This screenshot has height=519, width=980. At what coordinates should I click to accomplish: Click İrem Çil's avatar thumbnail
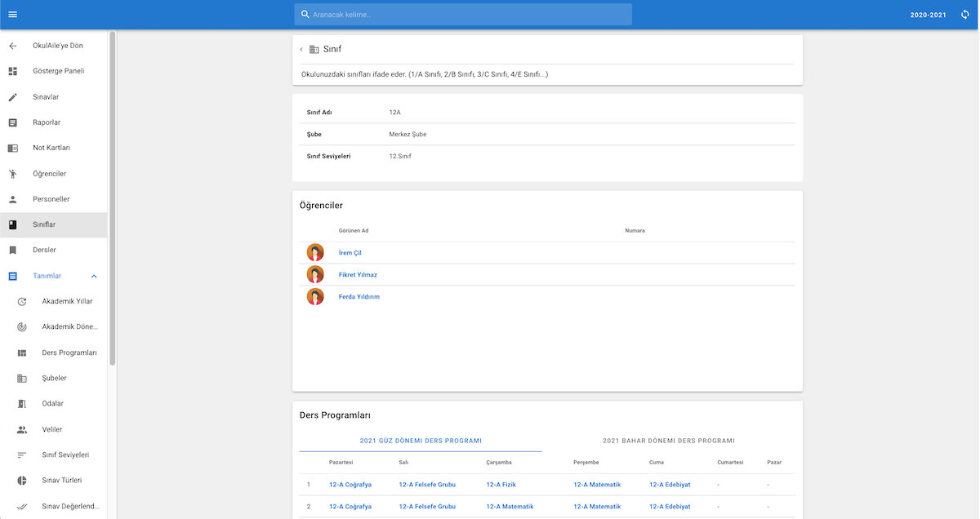tap(315, 253)
